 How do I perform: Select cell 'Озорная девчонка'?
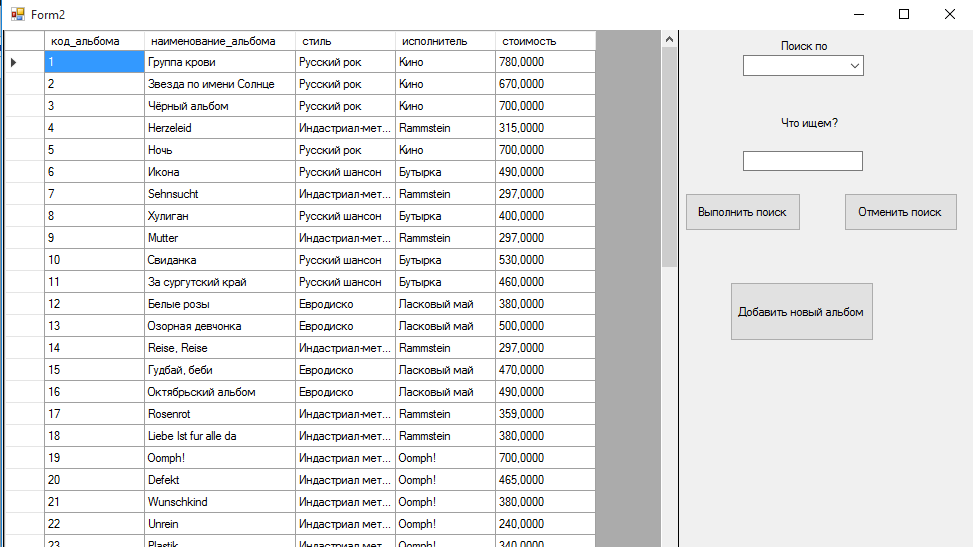pos(220,326)
